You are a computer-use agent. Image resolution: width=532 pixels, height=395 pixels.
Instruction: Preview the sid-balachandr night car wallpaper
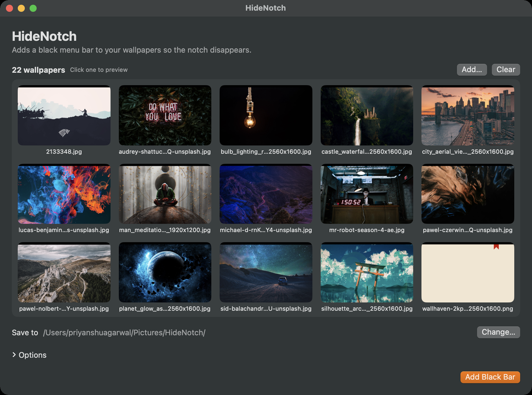[266, 273]
